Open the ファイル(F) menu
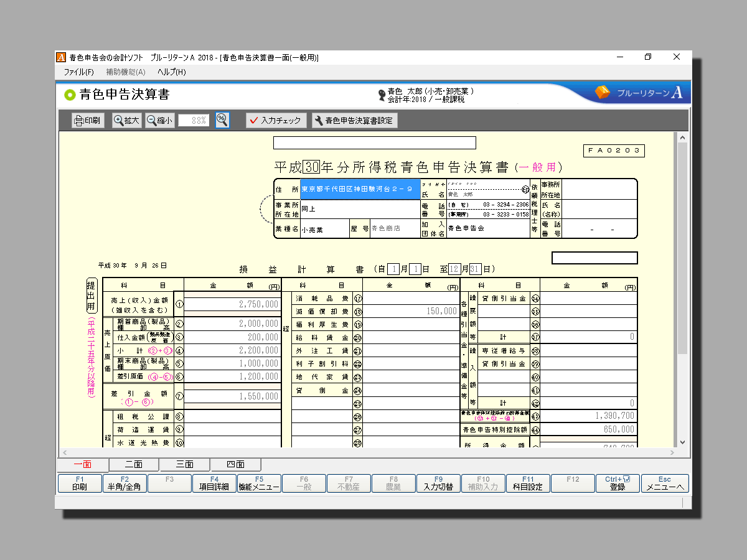 (x=78, y=72)
